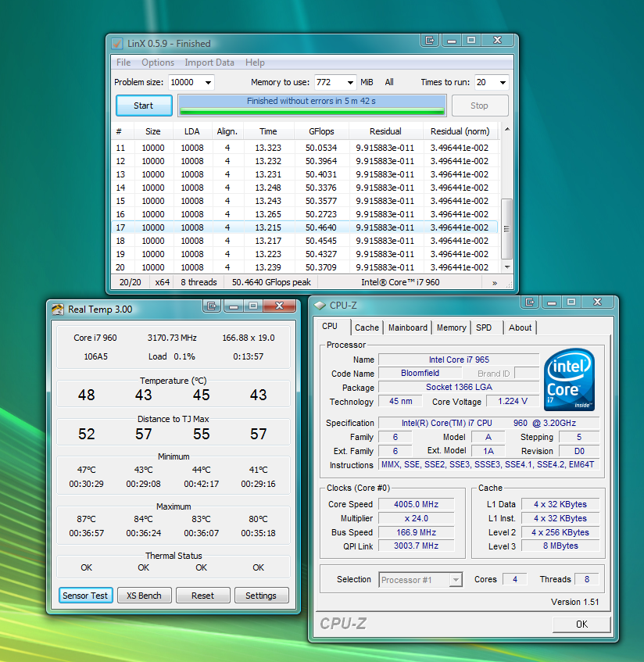
Task: Click the Level 3 cache value 8 MBytes
Action: click(560, 546)
